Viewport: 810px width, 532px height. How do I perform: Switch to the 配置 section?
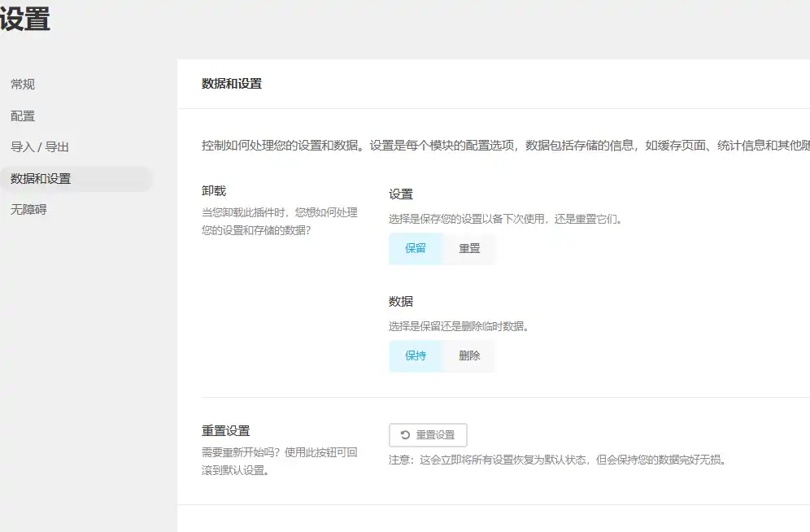22,116
